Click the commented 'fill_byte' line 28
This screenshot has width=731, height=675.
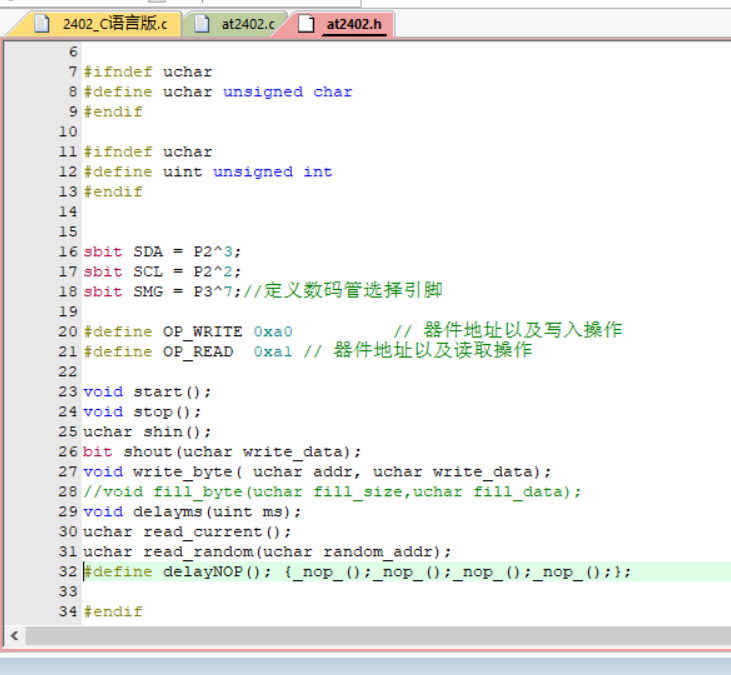tap(332, 492)
